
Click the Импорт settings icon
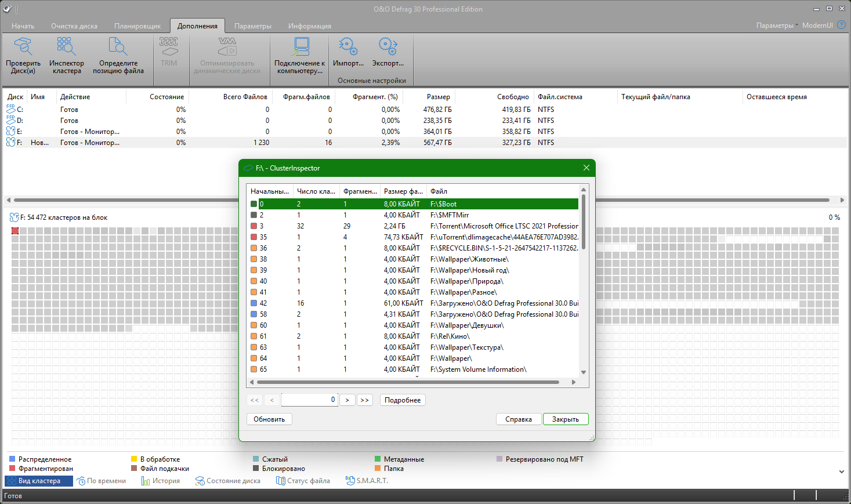click(348, 47)
